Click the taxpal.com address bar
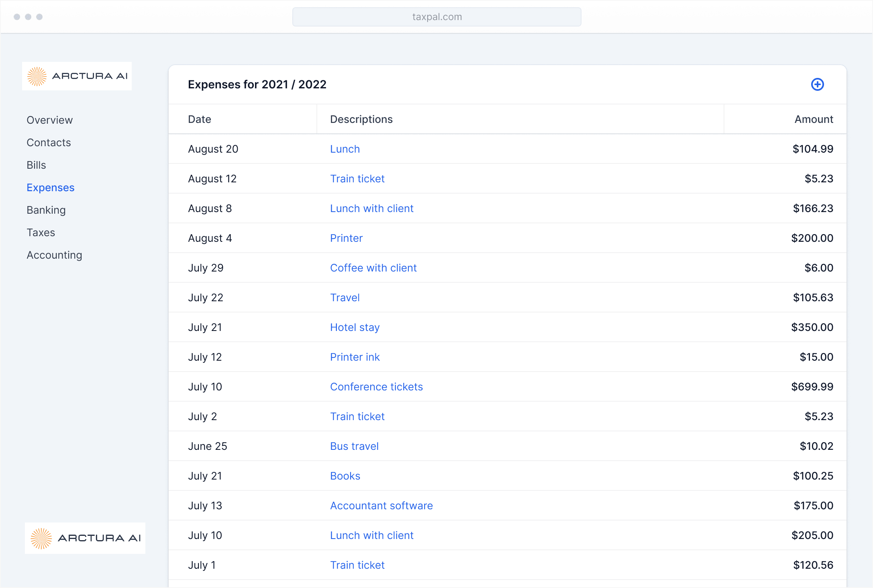873x588 pixels. (436, 17)
